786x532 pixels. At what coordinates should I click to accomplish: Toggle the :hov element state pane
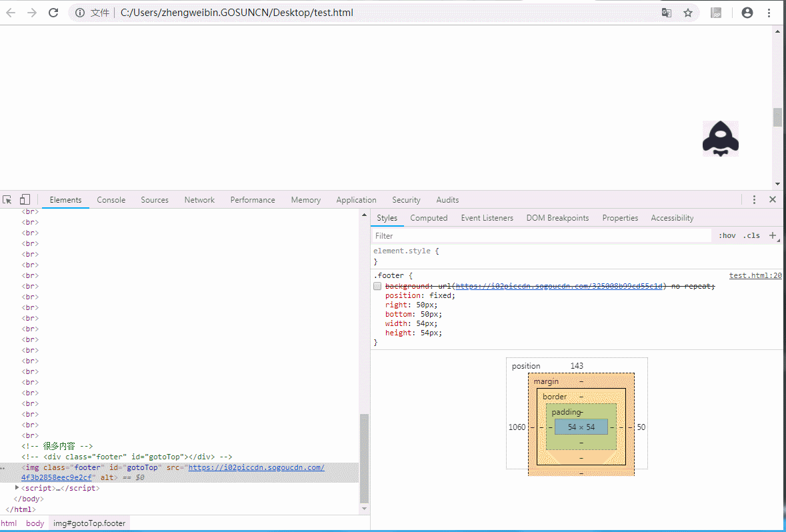[x=727, y=235]
